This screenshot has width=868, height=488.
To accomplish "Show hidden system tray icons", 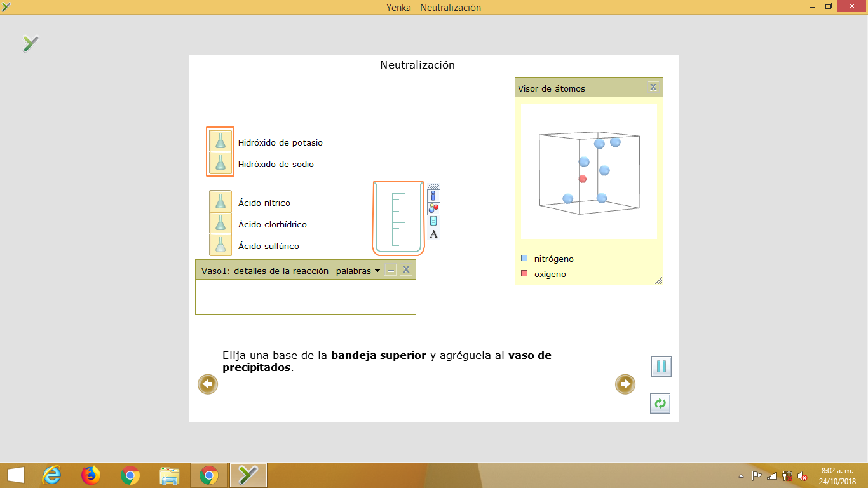I will point(740,476).
